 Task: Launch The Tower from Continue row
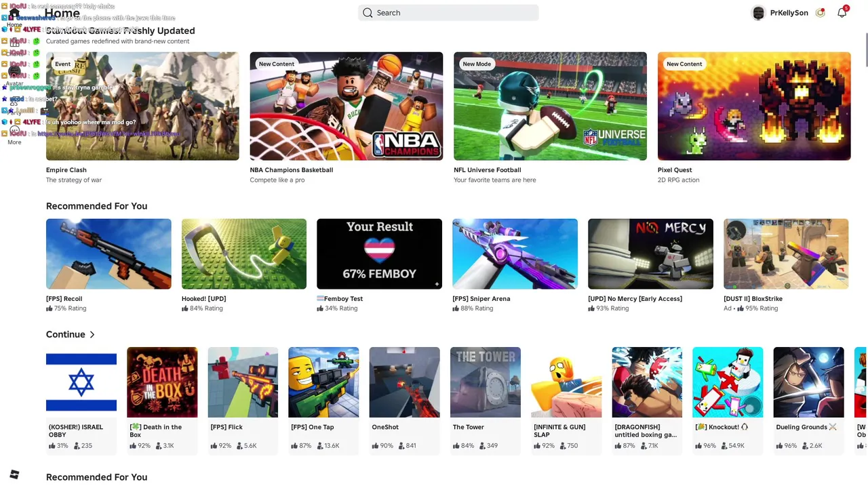tap(486, 400)
